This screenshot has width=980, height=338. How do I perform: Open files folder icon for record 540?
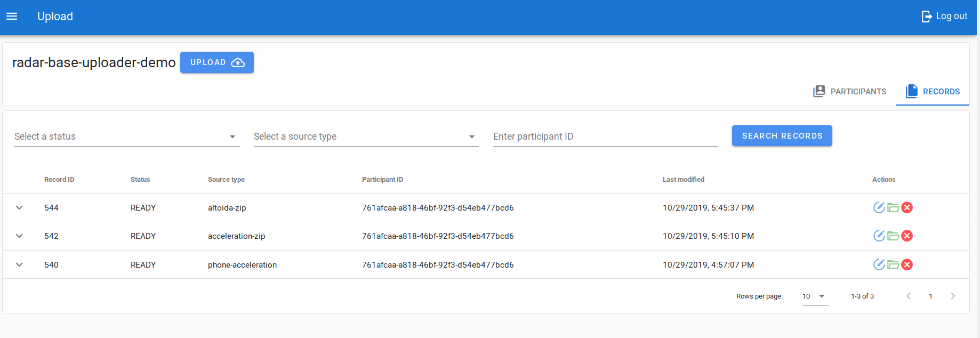click(893, 264)
